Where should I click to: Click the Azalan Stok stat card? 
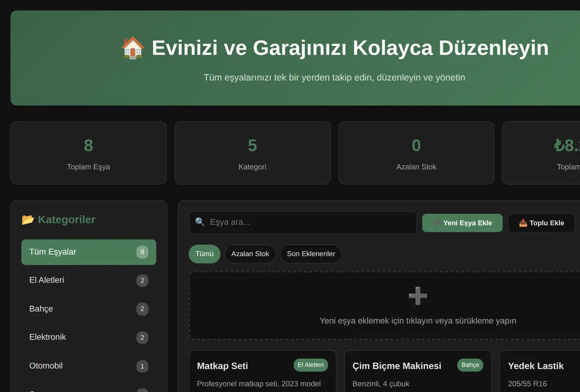(x=416, y=153)
